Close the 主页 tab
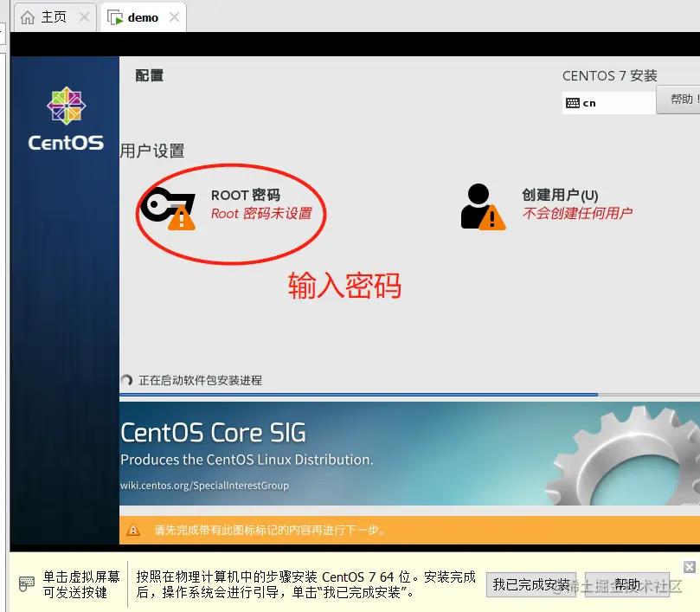Viewport: 700px width, 612px height. tap(84, 17)
